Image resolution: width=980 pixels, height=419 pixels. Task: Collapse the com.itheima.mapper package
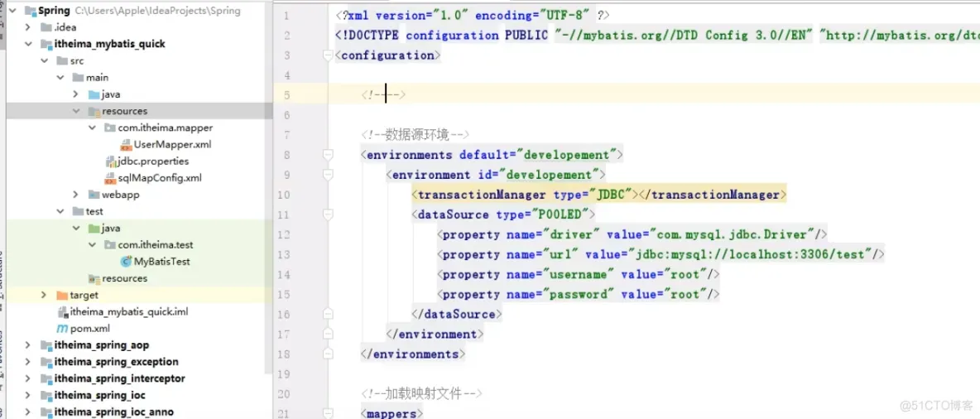tap(92, 128)
